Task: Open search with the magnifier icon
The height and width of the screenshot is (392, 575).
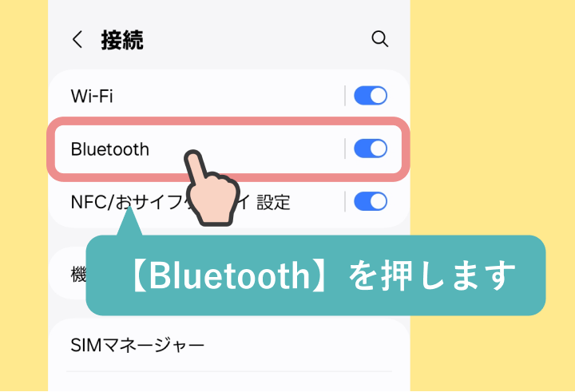Action: 379,39
